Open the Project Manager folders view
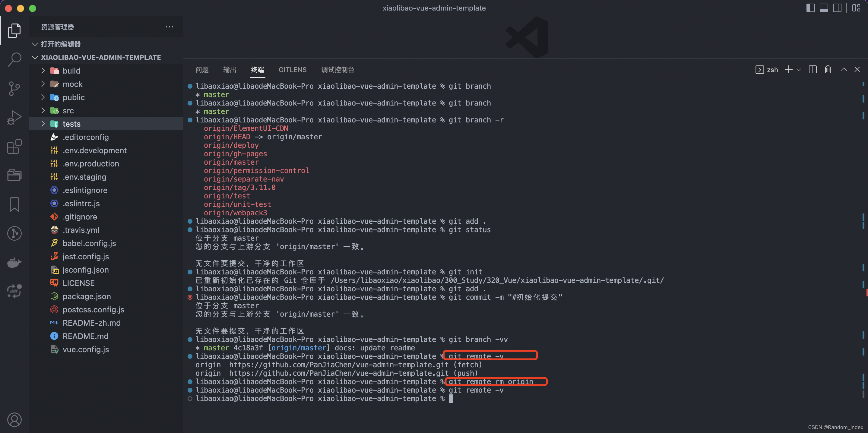Screen dimensions: 868x433 point(14,175)
